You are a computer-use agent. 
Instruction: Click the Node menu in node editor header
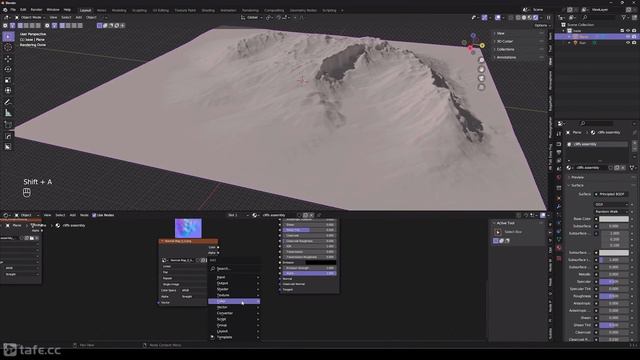(x=84, y=215)
